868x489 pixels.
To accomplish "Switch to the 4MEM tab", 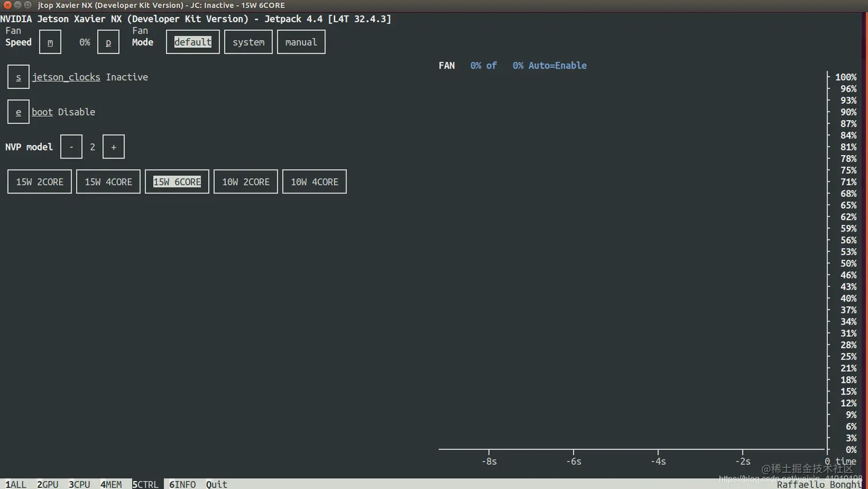I will (x=111, y=484).
